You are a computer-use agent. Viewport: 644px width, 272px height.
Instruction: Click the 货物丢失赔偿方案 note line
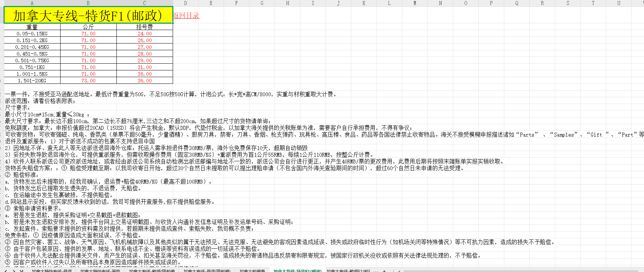[x=234, y=168]
